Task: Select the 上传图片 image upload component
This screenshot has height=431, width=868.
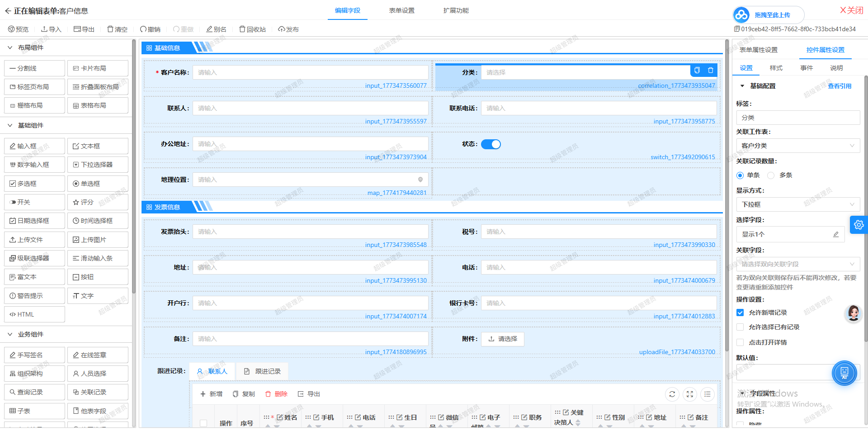Action: [98, 240]
